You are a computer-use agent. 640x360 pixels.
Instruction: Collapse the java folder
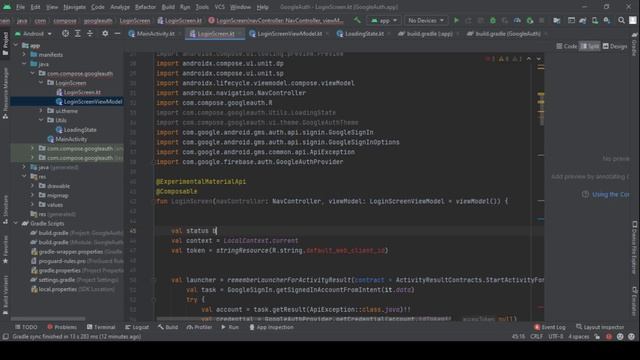coord(24,64)
